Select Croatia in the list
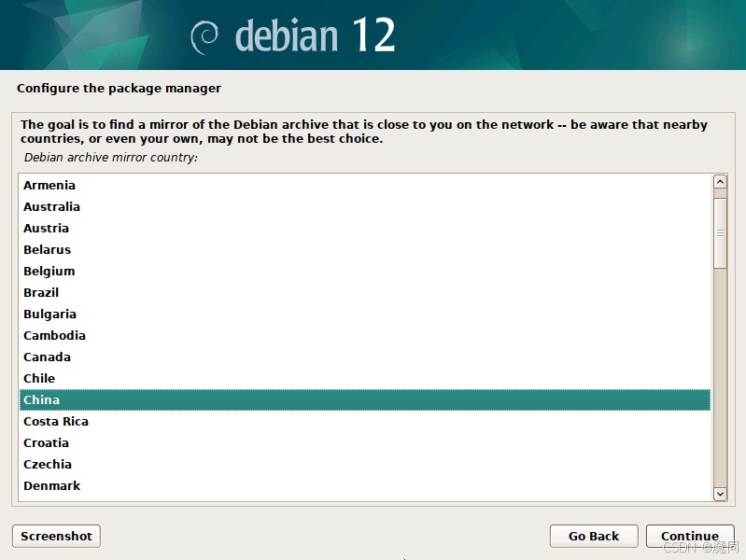Image resolution: width=746 pixels, height=560 pixels. click(x=365, y=442)
